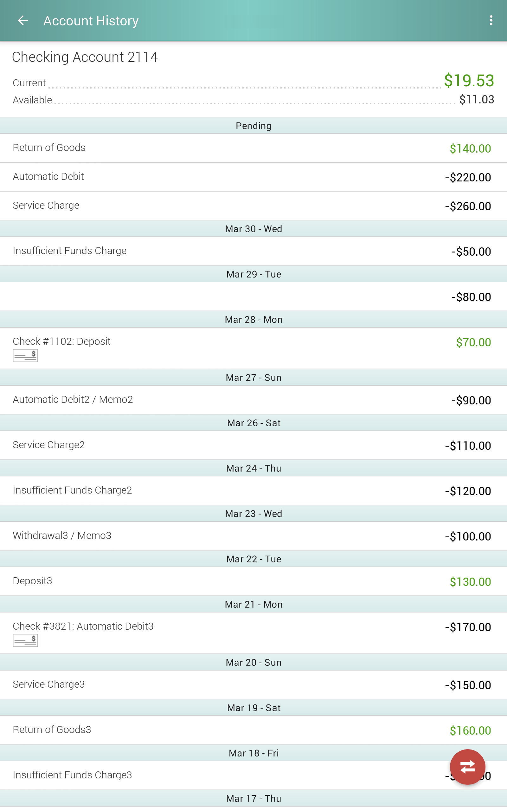Image resolution: width=507 pixels, height=812 pixels.
Task: View check image for Check #3821
Action: 25,640
